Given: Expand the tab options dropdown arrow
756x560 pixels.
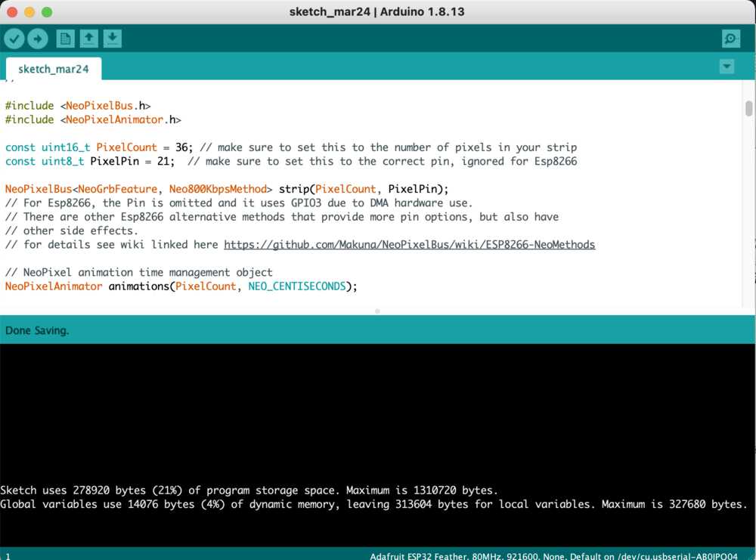Looking at the screenshot, I should (727, 66).
